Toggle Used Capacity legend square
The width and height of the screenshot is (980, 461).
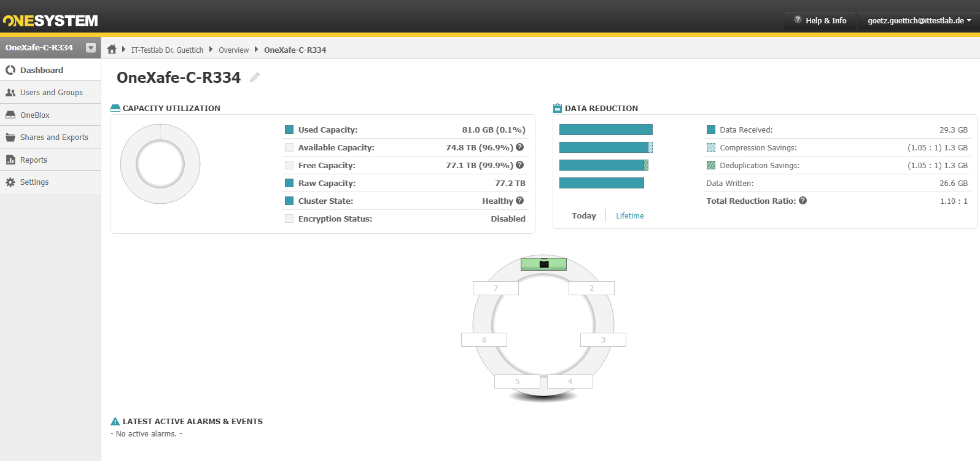tap(289, 130)
